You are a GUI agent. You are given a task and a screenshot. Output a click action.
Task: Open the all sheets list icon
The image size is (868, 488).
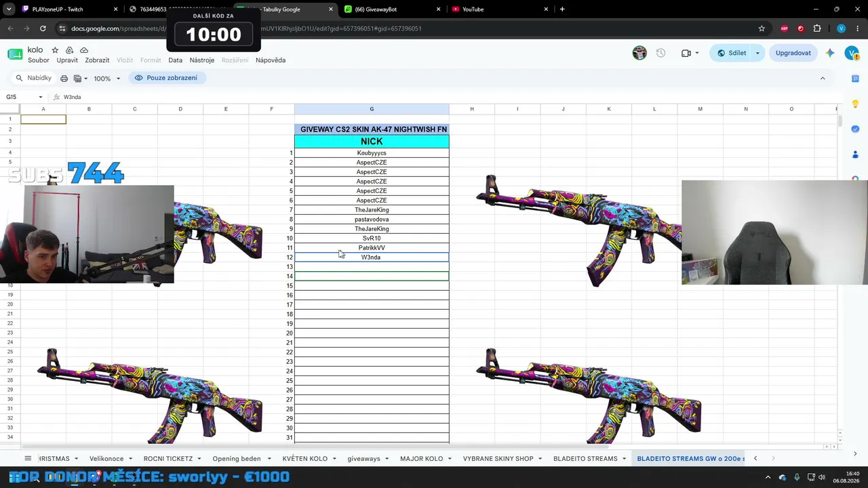28,459
